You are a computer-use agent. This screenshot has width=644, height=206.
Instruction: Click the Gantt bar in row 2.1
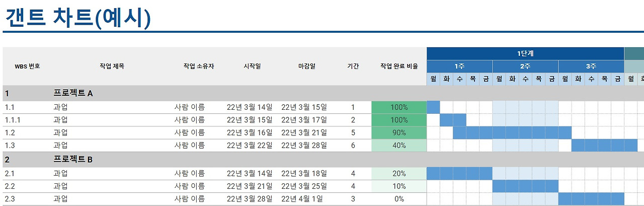click(x=459, y=173)
